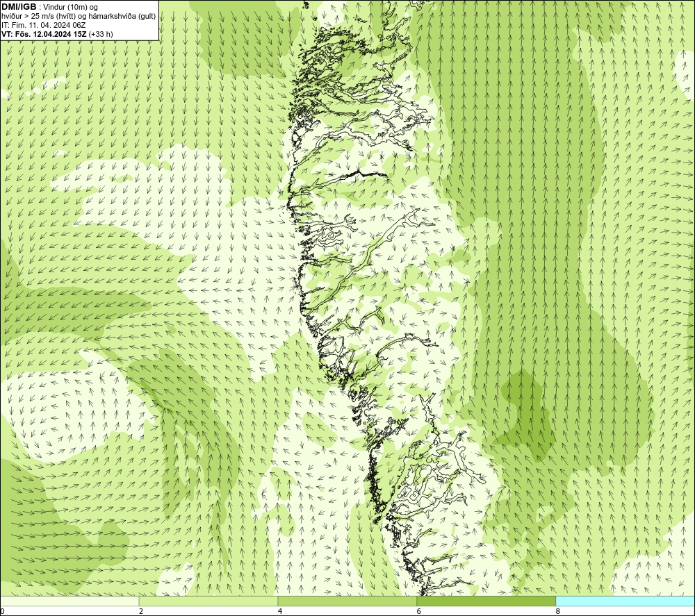Click the 'DMI/IGB' title in the legend box

[19, 7]
